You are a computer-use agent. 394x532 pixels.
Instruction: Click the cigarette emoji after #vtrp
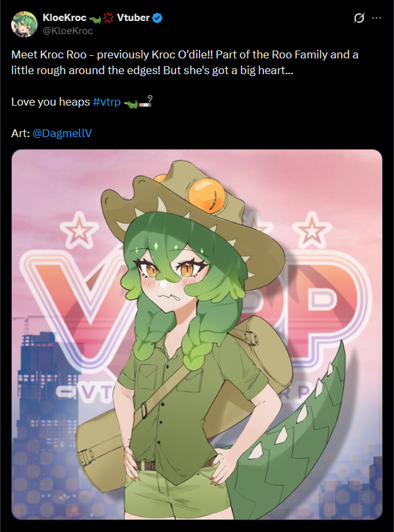coord(146,102)
